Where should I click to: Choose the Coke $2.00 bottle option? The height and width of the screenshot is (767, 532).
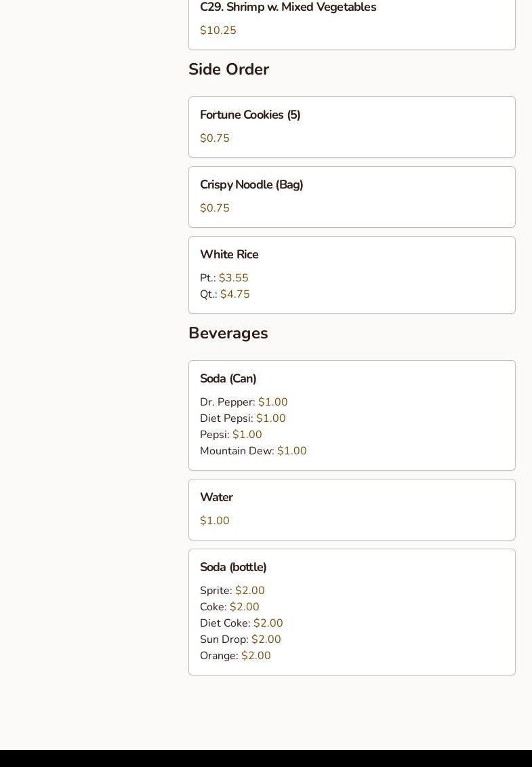point(230,607)
